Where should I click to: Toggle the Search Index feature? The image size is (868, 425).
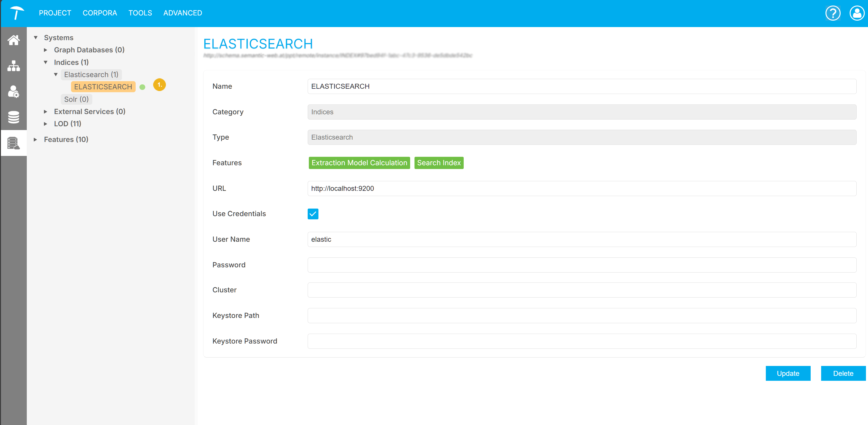439,163
